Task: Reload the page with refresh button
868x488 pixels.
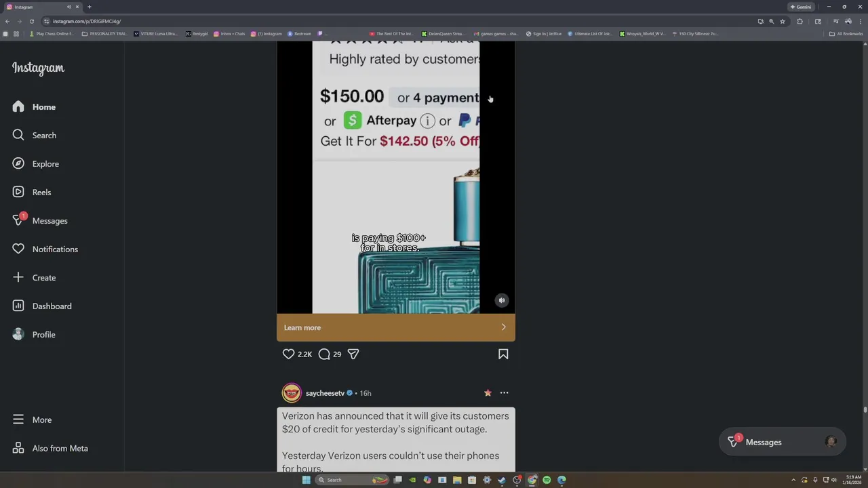Action: tap(31, 21)
